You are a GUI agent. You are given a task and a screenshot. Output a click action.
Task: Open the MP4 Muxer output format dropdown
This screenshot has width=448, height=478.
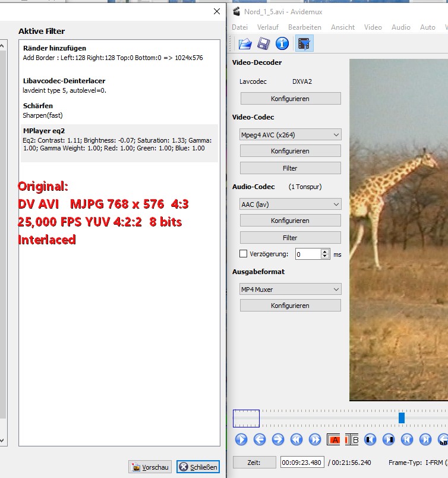point(291,289)
